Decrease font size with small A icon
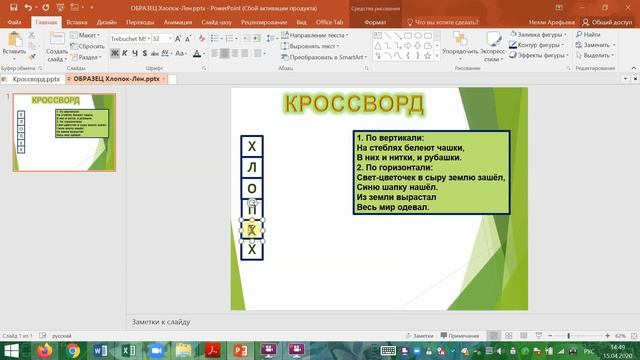Image resolution: width=640 pixels, height=360 pixels. 188,39
